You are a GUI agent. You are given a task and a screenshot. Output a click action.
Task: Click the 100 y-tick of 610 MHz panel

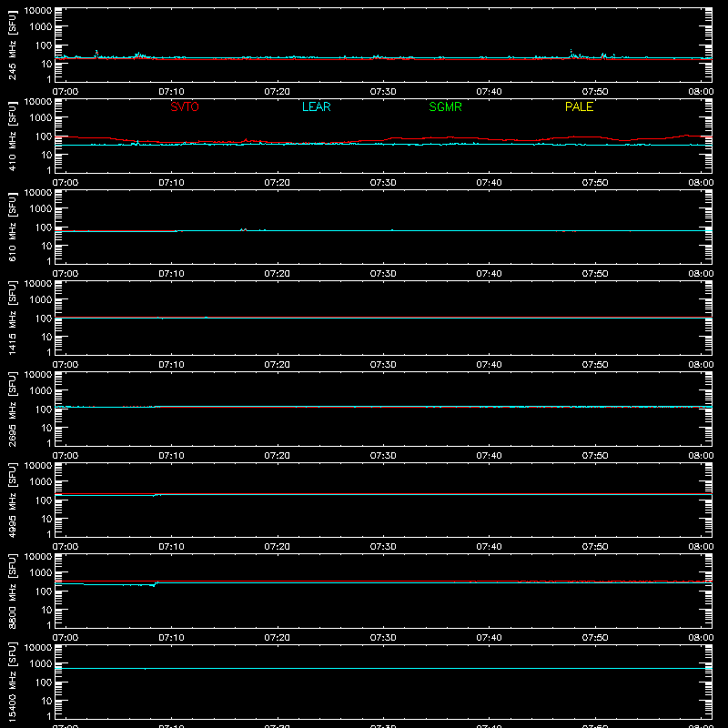click(x=44, y=227)
